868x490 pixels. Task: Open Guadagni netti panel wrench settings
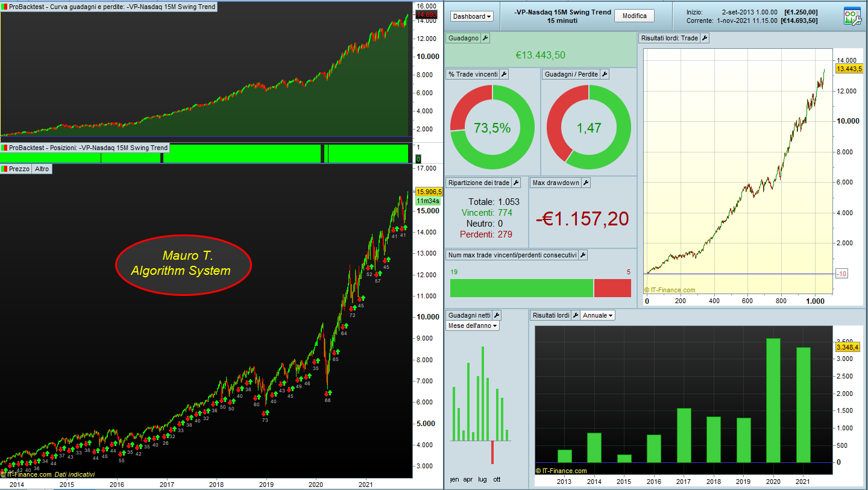[497, 315]
